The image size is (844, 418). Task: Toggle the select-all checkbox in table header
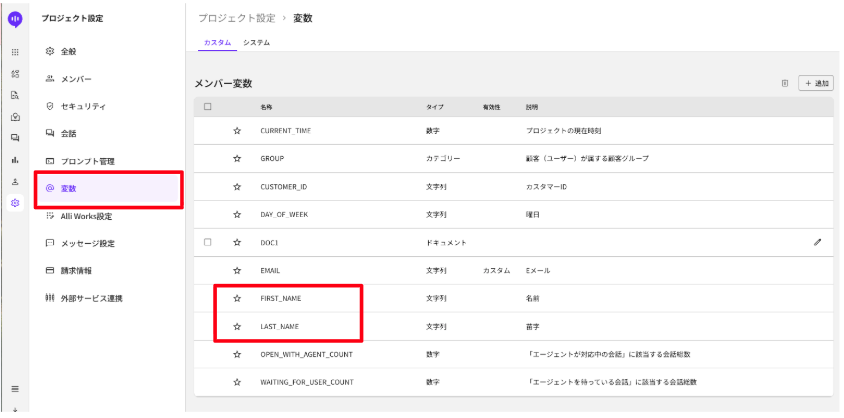207,106
